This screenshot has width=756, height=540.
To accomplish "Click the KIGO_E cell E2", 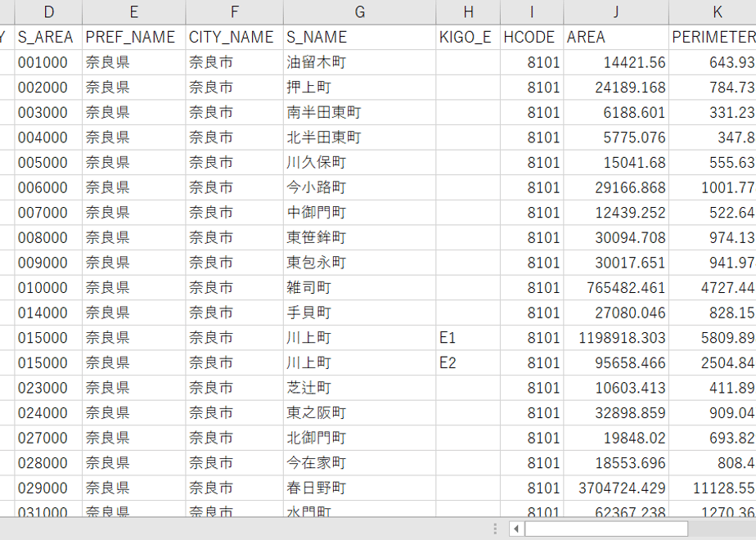I will coord(468,363).
